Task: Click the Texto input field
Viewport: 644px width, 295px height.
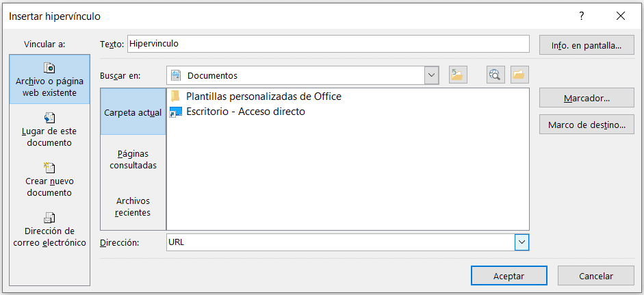Action: click(327, 44)
